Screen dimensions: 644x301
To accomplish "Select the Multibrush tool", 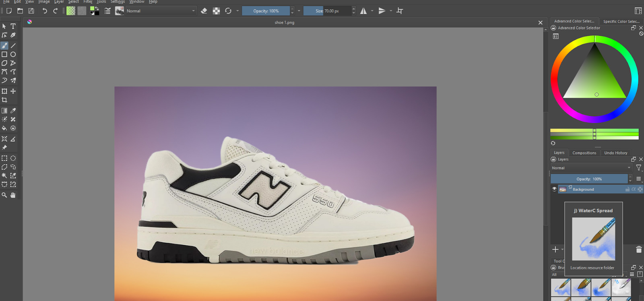I will tap(13, 80).
